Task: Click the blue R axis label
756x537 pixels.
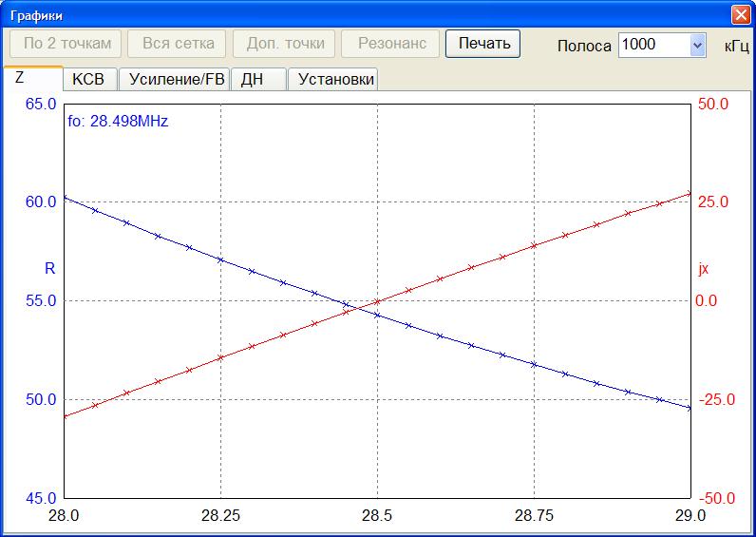Action: tap(50, 269)
